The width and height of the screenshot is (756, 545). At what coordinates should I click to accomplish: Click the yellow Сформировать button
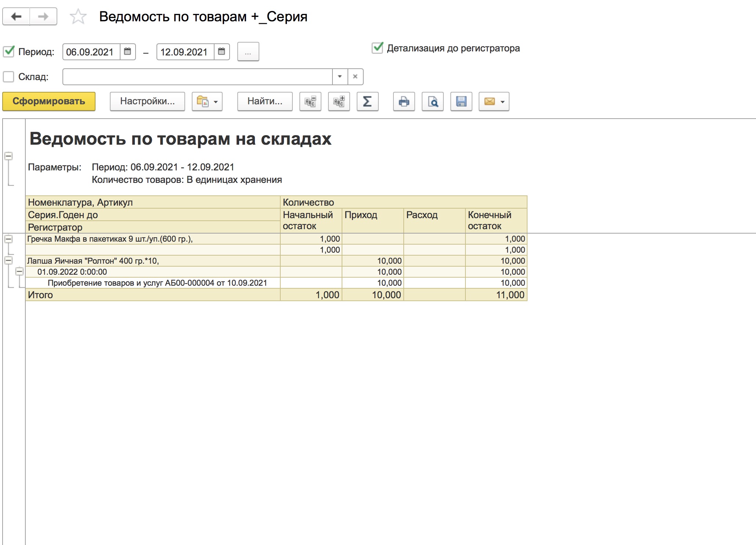[49, 101]
